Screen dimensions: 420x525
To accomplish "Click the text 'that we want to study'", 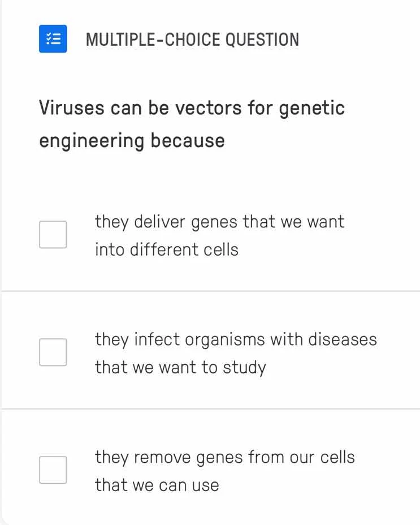I will (180, 367).
